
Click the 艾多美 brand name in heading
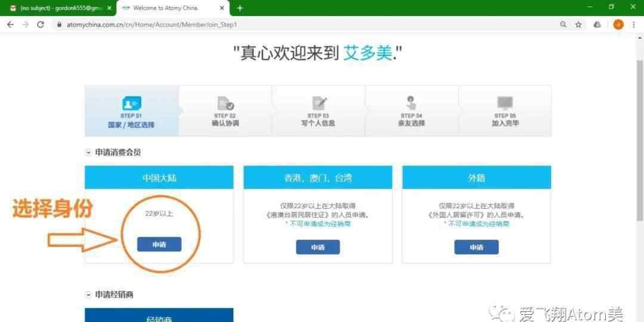coord(367,54)
